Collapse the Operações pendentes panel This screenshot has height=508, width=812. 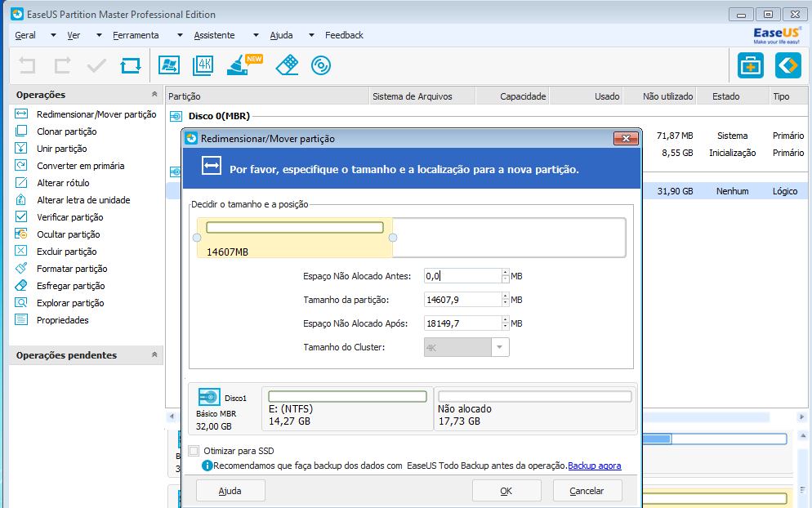154,354
